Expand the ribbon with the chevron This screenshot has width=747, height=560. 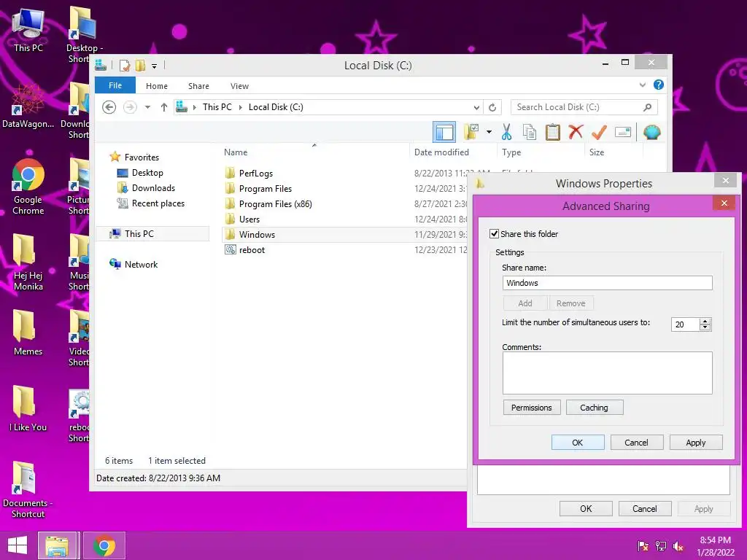(643, 85)
